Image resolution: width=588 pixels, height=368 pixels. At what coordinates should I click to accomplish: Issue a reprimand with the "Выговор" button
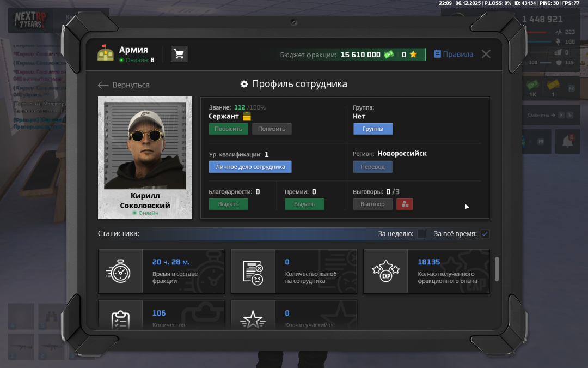point(372,204)
